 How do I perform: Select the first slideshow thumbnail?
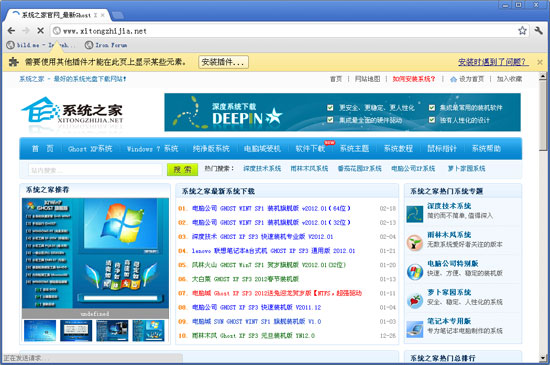click(40, 331)
